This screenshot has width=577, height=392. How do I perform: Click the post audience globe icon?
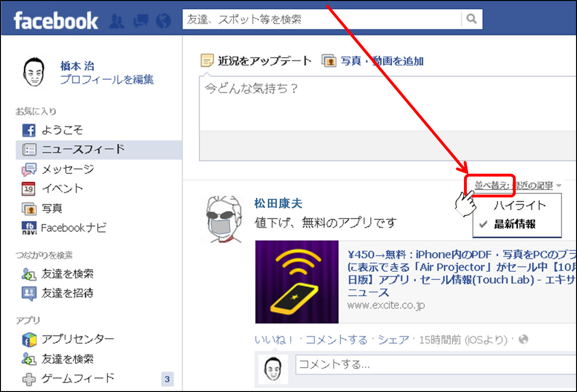(x=524, y=340)
